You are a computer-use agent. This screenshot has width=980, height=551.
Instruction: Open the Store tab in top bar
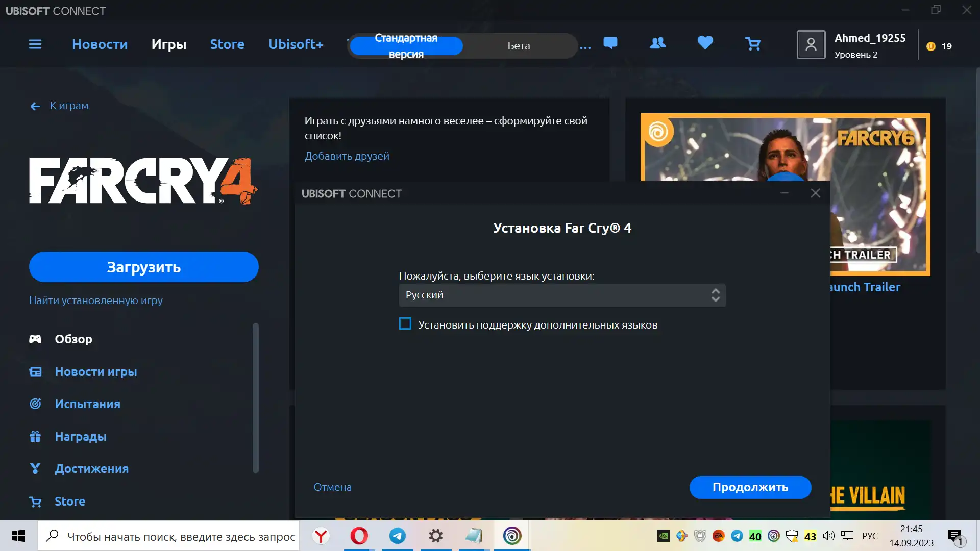[x=227, y=44]
